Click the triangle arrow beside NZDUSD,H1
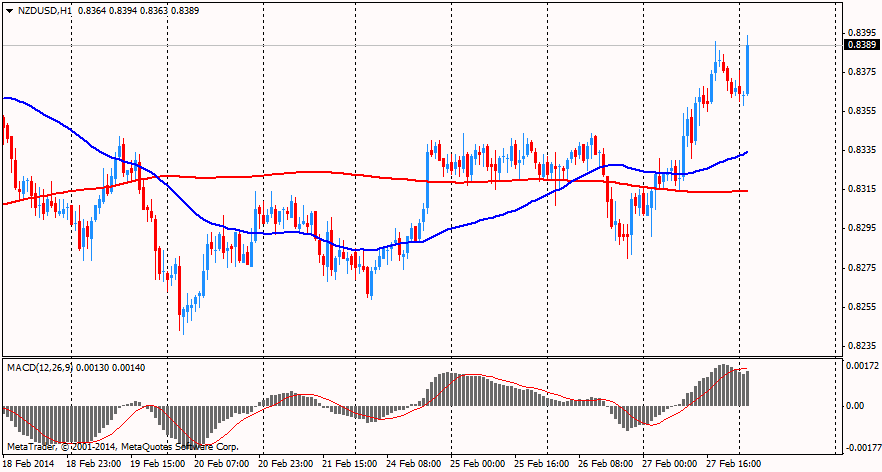This screenshot has height=472, width=882. [9, 10]
